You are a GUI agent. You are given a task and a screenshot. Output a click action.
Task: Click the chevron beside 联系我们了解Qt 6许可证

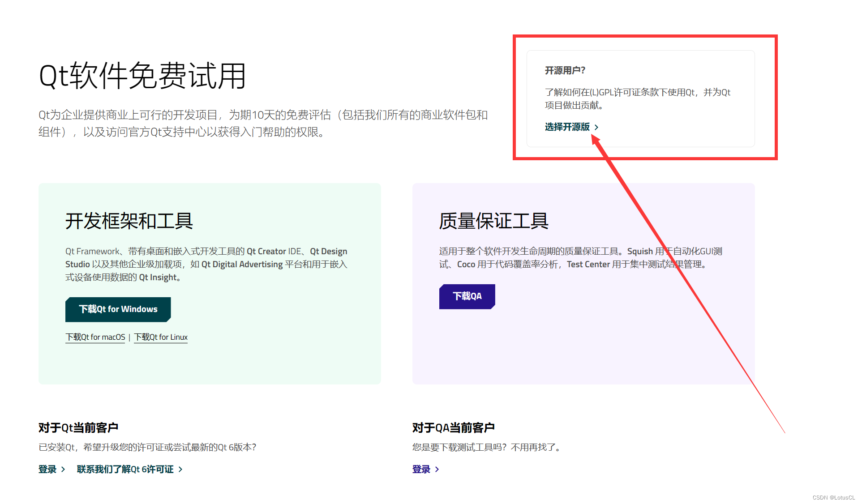click(x=180, y=469)
